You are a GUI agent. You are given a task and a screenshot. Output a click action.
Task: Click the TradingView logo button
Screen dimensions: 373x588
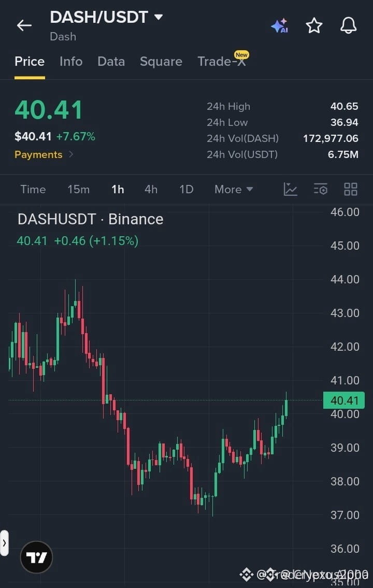[36, 557]
